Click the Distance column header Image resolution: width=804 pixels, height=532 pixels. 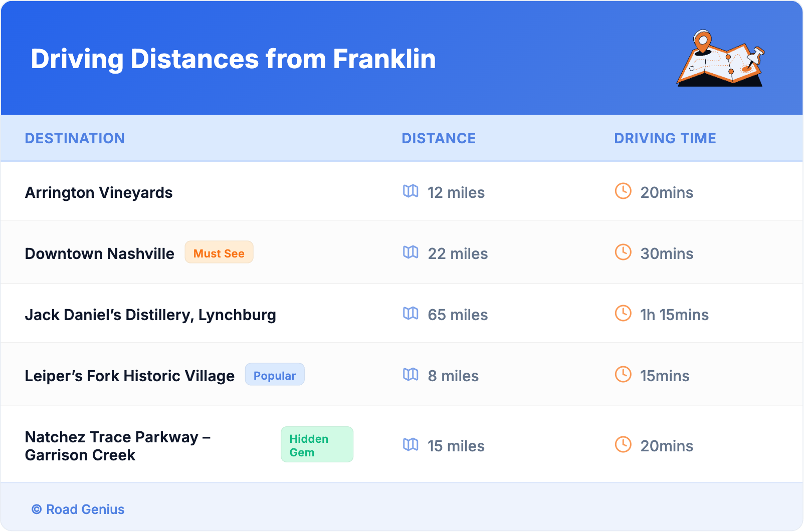439,138
